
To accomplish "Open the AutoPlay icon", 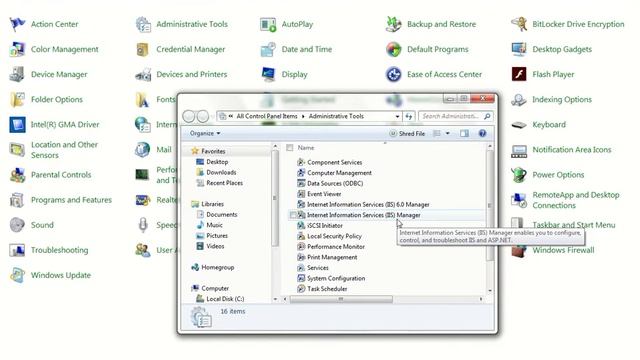I will coord(268,24).
